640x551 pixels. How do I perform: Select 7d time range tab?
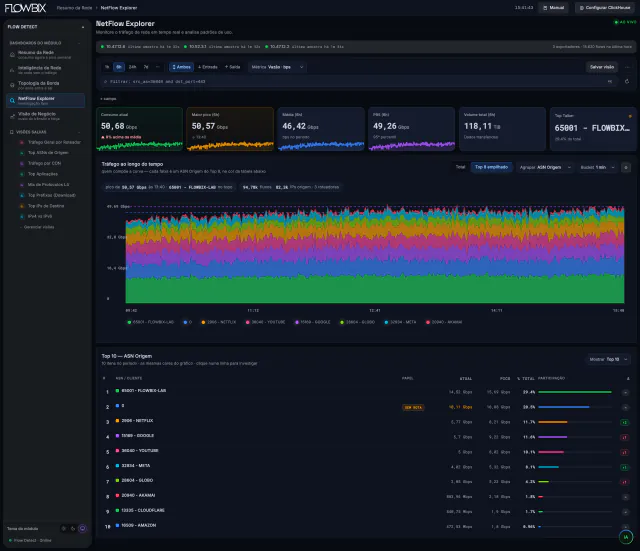[x=146, y=67]
